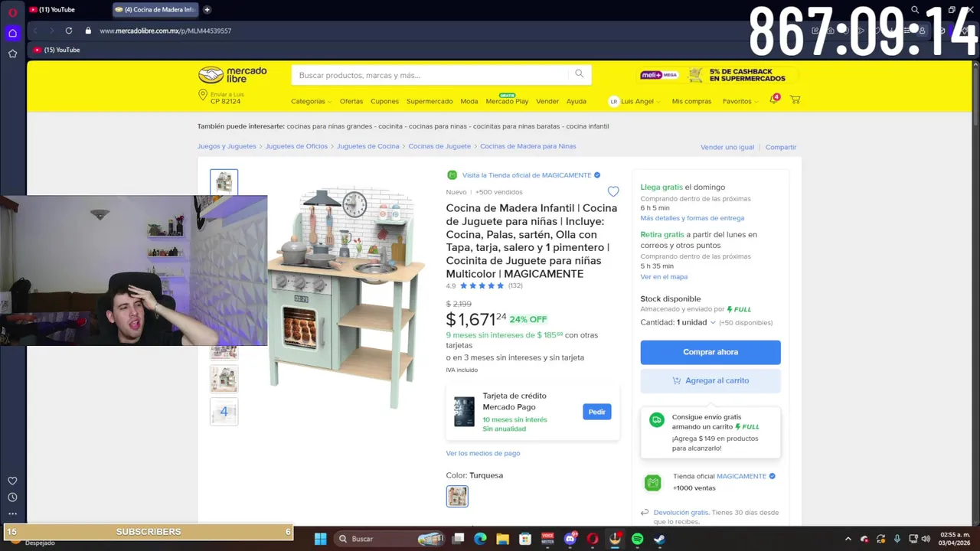Open Cupones in the navigation
The height and width of the screenshot is (551, 980).
tap(384, 101)
